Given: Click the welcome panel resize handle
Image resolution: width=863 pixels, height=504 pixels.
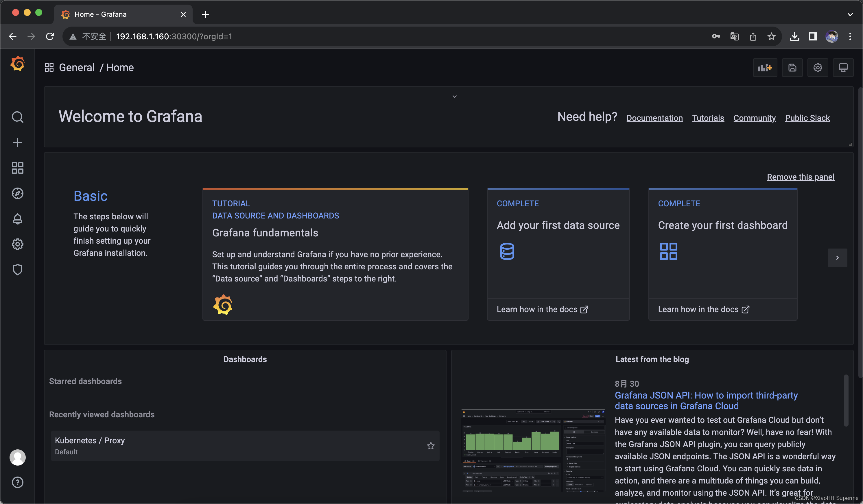Looking at the screenshot, I should tap(850, 144).
